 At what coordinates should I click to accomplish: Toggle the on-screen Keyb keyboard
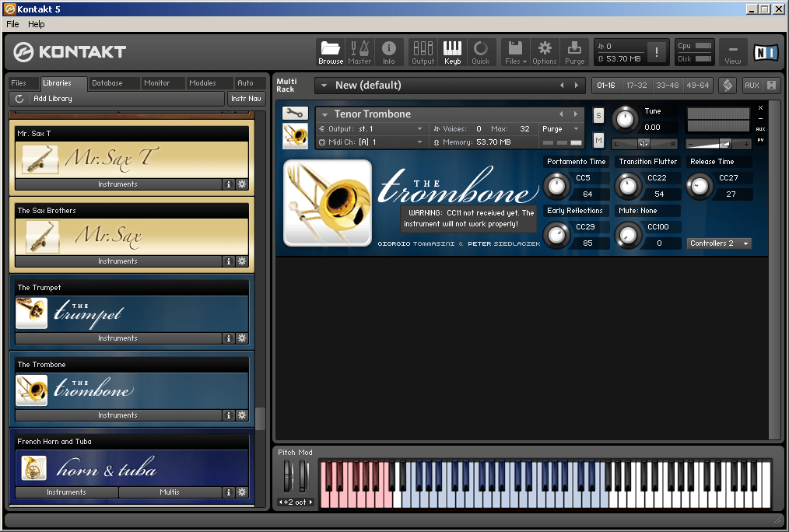(452, 52)
